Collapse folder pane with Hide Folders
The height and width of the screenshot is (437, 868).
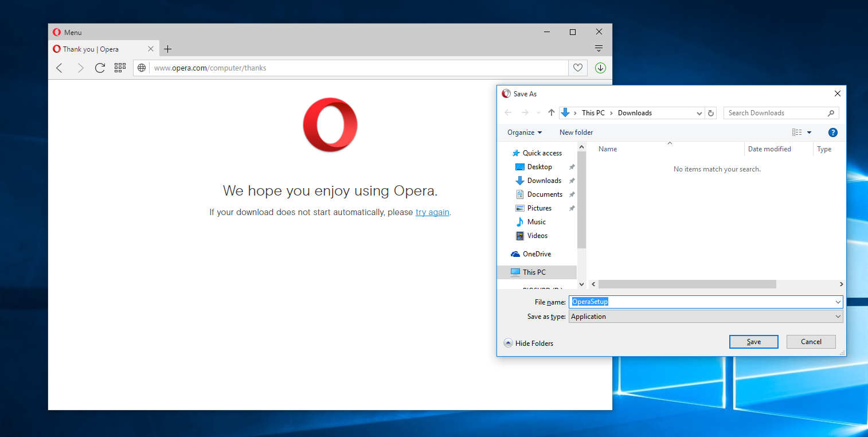pos(528,343)
